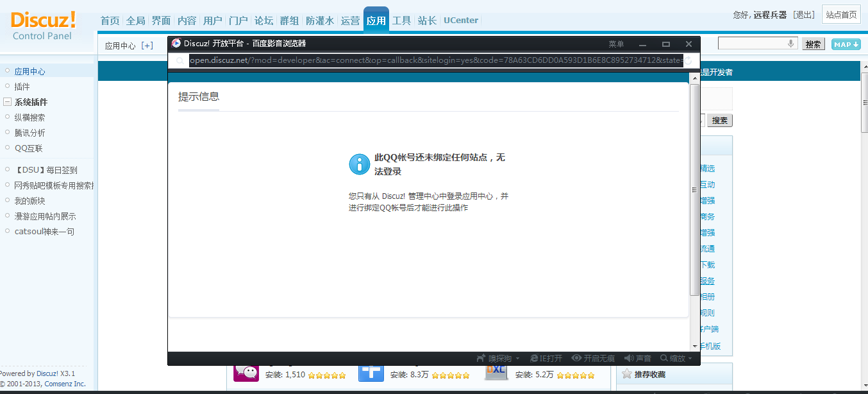Collapse the 系统插件 section
The width and height of the screenshot is (868, 394).
pyautogui.click(x=7, y=102)
